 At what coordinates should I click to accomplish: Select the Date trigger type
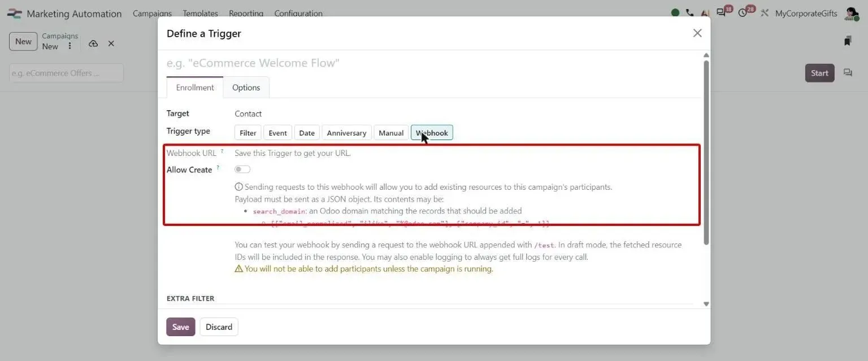coord(307,133)
